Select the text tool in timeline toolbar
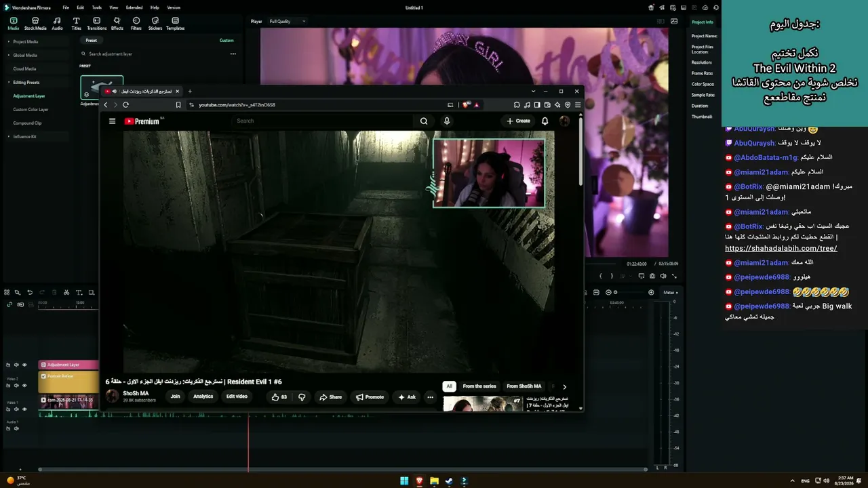The width and height of the screenshot is (868, 488). pyautogui.click(x=79, y=293)
